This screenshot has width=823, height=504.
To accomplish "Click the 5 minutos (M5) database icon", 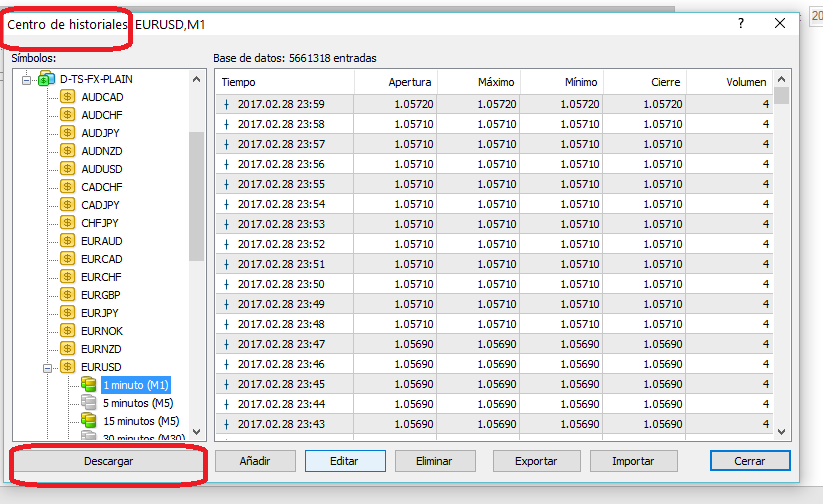I will click(x=88, y=403).
